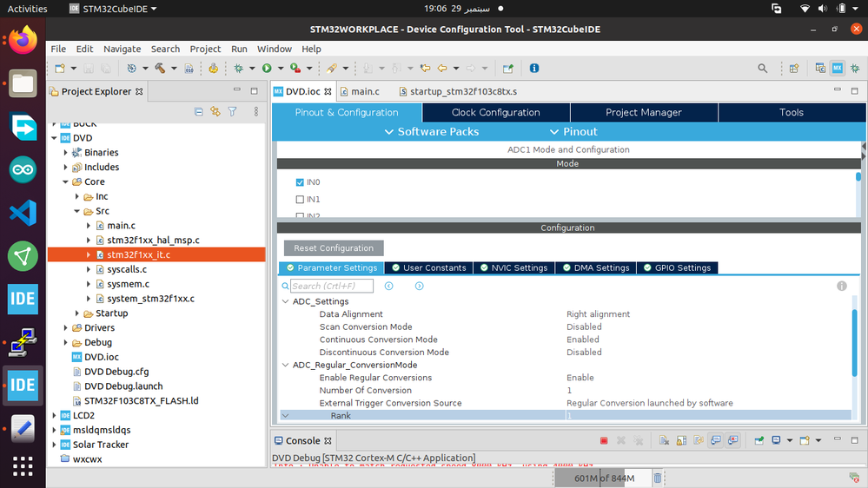This screenshot has height=488, width=868.
Task: Click the hammer Build icon
Action: click(x=160, y=68)
